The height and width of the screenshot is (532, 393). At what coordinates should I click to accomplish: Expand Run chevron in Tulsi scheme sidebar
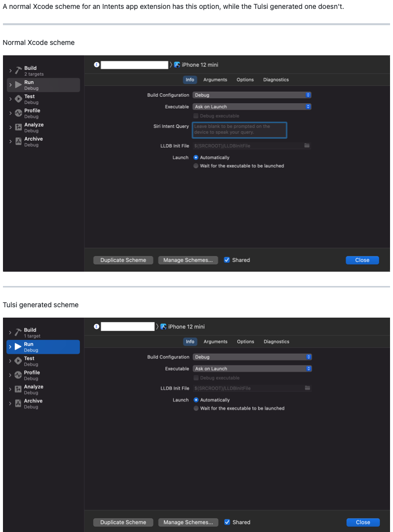[x=10, y=347]
